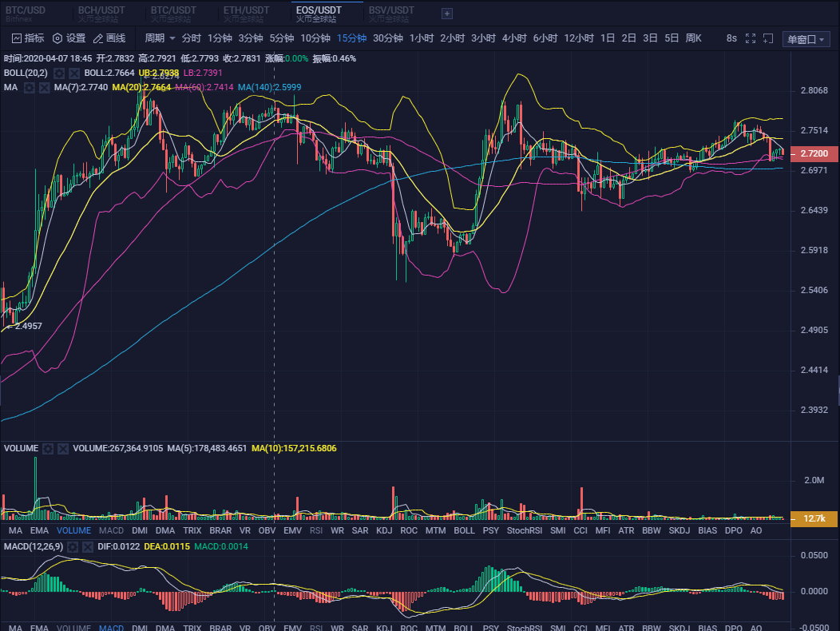Open the 指标 indicators tool
The image size is (840, 631).
tap(28, 38)
